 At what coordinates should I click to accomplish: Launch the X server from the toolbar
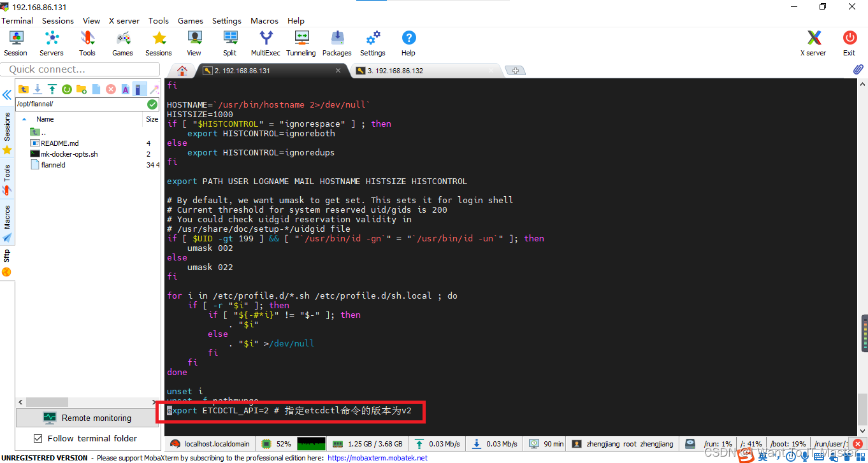pyautogui.click(x=813, y=43)
